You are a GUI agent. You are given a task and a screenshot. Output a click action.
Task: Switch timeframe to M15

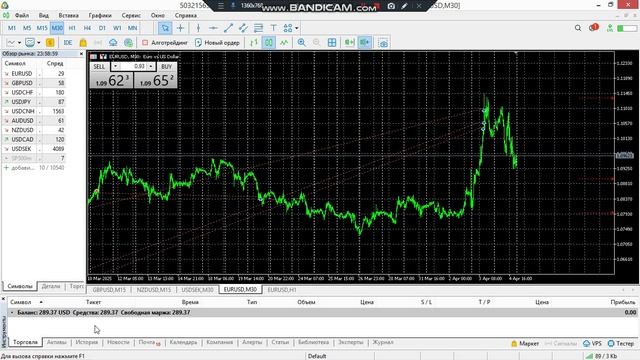[x=42, y=28]
